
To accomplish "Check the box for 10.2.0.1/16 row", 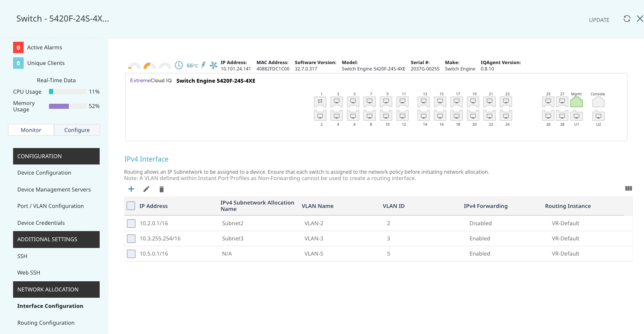I will (x=131, y=224).
